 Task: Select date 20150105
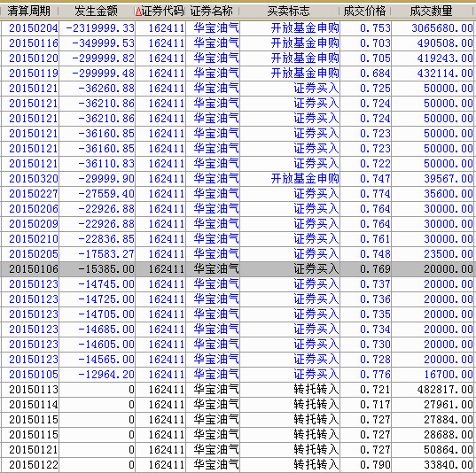(34, 375)
